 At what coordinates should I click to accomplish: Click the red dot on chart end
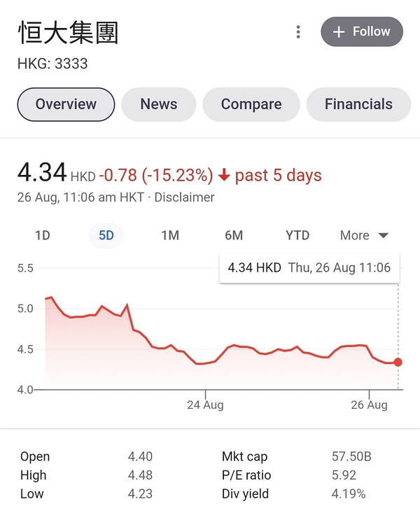point(398,362)
